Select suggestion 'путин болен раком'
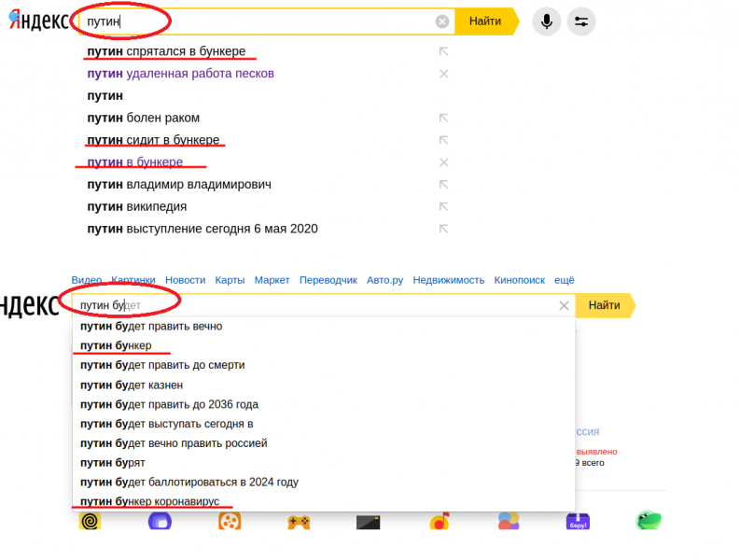This screenshot has height=560, width=740. (143, 118)
